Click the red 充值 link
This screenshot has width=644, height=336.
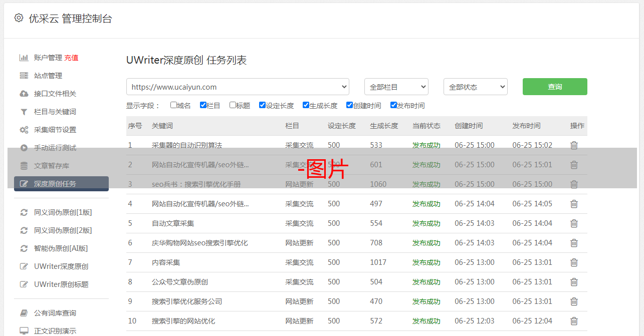click(71, 58)
